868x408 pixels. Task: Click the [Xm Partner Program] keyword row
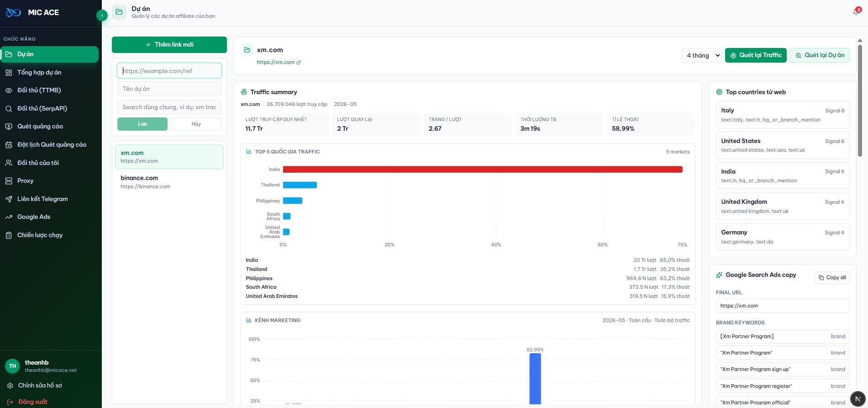[x=783, y=337]
